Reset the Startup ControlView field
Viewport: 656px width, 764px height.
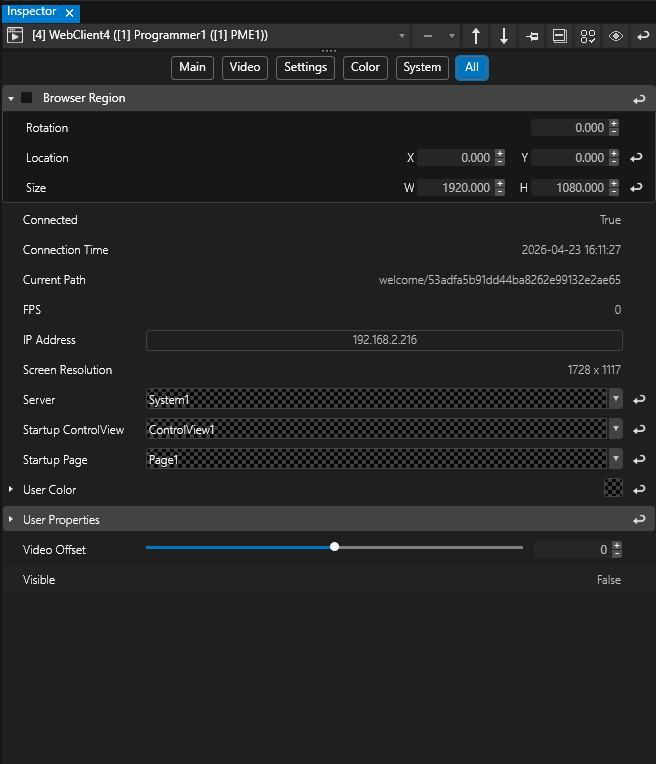point(639,429)
